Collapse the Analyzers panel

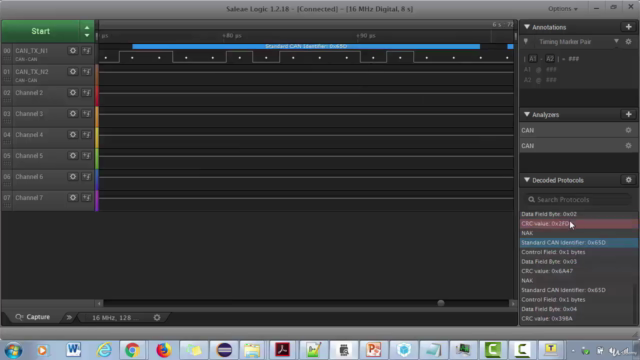[x=527, y=115]
